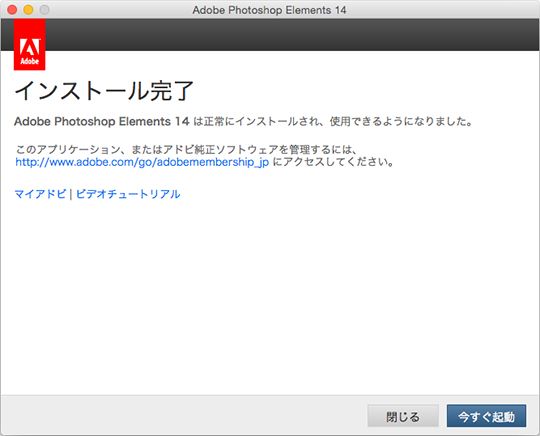The image size is (540, 436).
Task: Click the 閉じる button
Action: [403, 416]
